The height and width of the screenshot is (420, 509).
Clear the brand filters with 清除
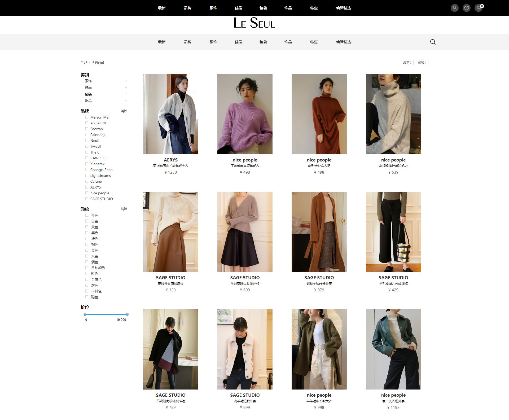tap(124, 111)
